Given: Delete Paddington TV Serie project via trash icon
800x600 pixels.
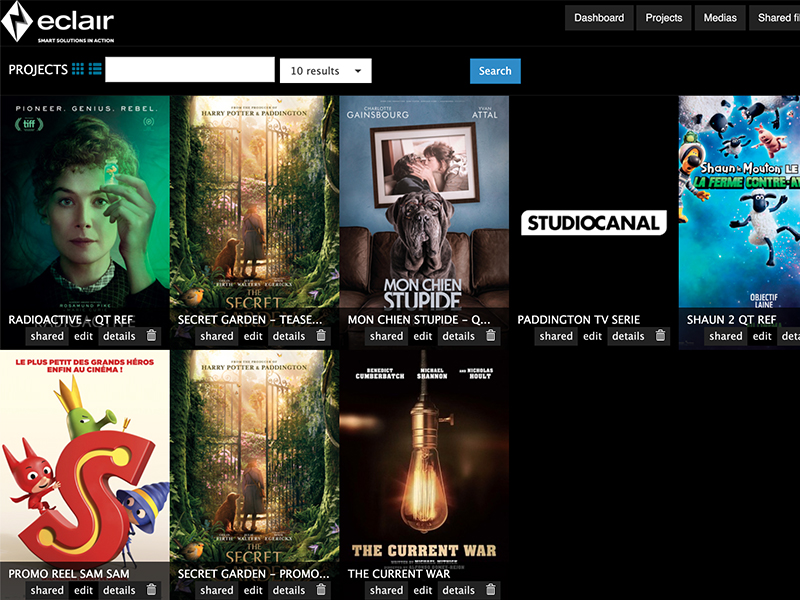Looking at the screenshot, I should pyautogui.click(x=660, y=336).
